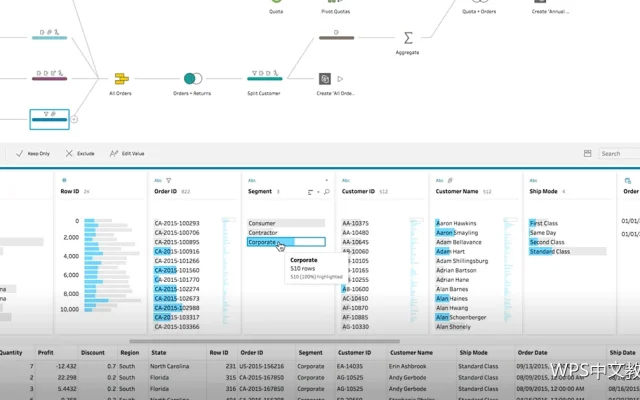This screenshot has height=400, width=640.
Task: Select the All Orders union step icon
Action: [x=121, y=78]
